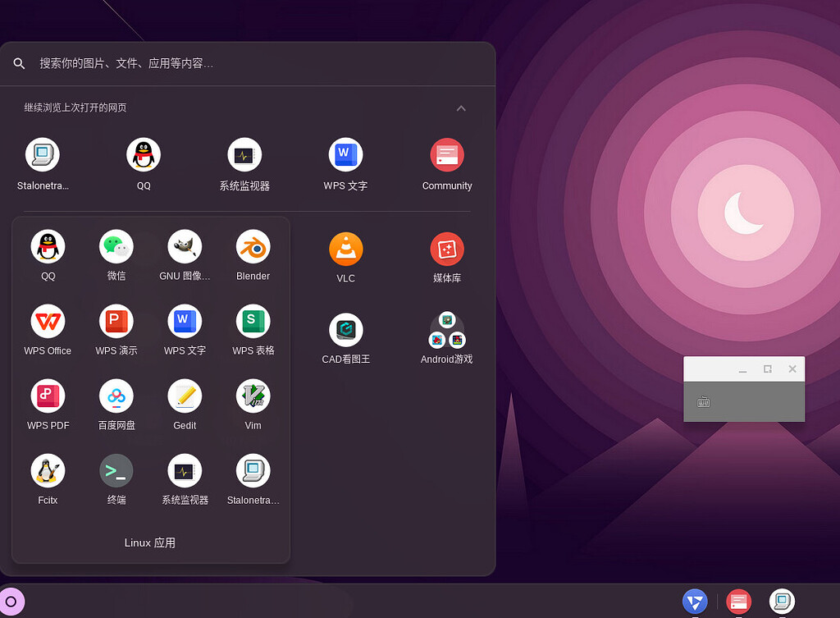
Task: Open the 终端 terminal app
Action: 116,470
